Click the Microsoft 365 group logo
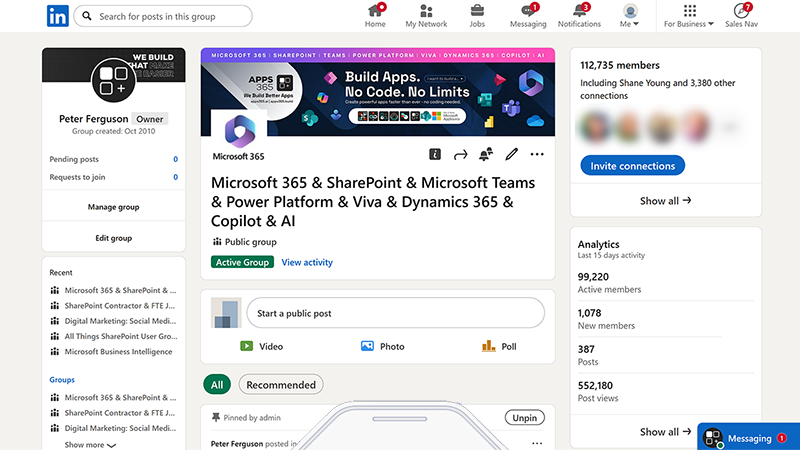 (x=239, y=131)
